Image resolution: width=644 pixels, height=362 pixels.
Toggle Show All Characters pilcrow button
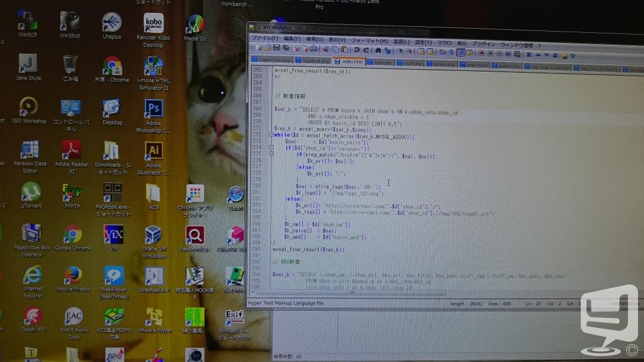click(x=451, y=52)
